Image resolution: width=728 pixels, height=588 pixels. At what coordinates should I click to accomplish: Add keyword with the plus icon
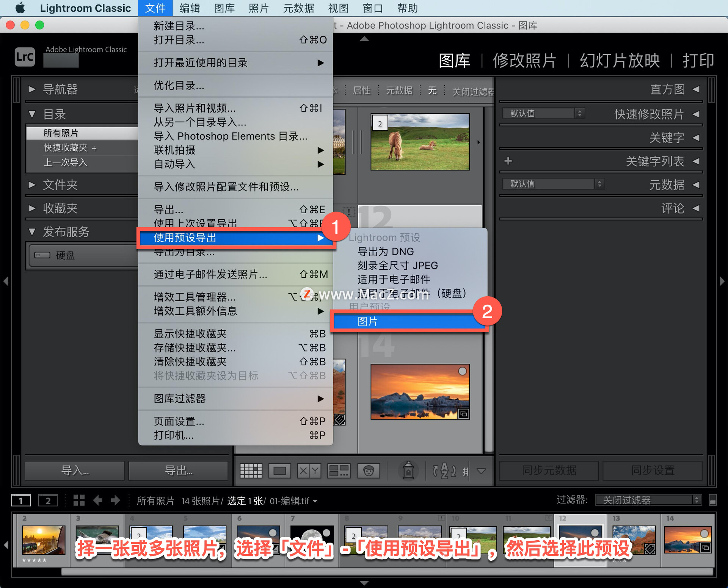(508, 161)
